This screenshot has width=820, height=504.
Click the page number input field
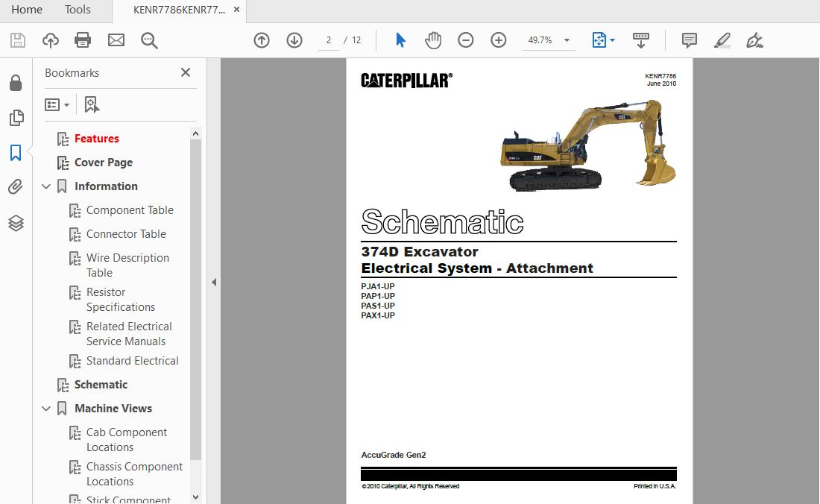coord(329,40)
